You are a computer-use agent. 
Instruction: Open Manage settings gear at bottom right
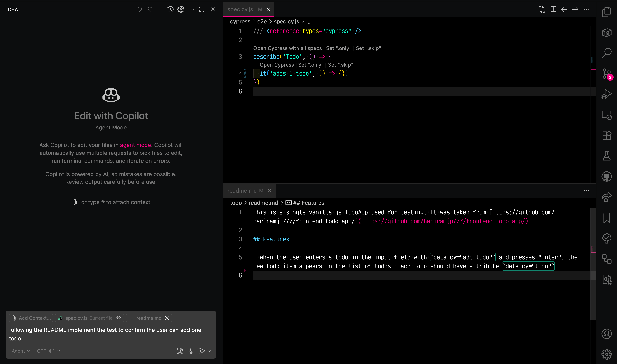606,354
